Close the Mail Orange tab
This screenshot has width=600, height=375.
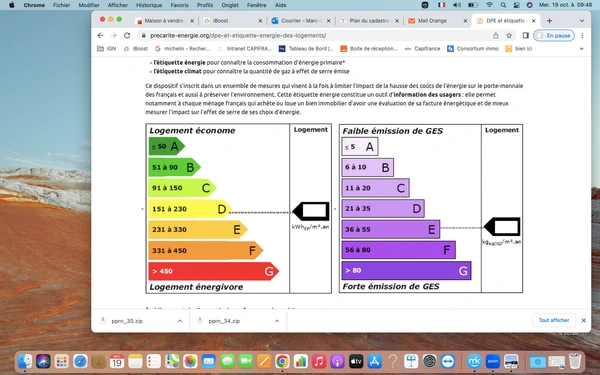coord(465,21)
